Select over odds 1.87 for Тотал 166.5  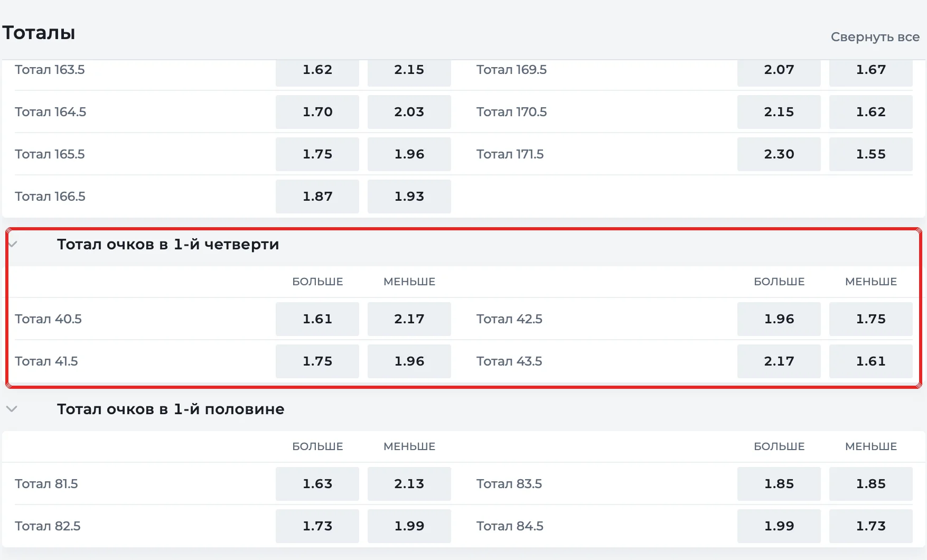[x=317, y=197]
